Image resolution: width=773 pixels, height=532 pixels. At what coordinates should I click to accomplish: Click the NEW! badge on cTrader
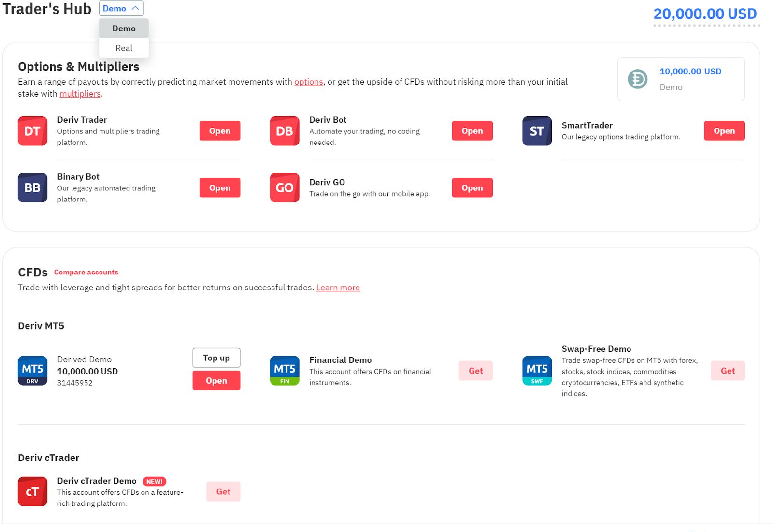pos(154,481)
